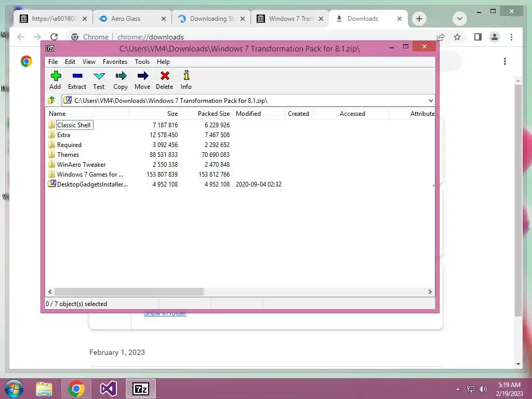
Task: Open Downloads page more actions menu
Action: coord(505,61)
